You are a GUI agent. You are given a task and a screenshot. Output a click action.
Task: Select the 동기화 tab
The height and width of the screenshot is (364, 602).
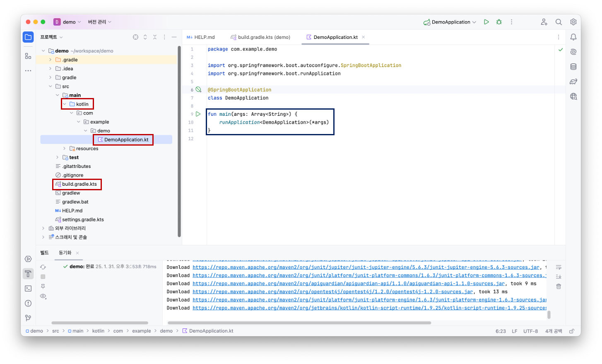click(65, 253)
